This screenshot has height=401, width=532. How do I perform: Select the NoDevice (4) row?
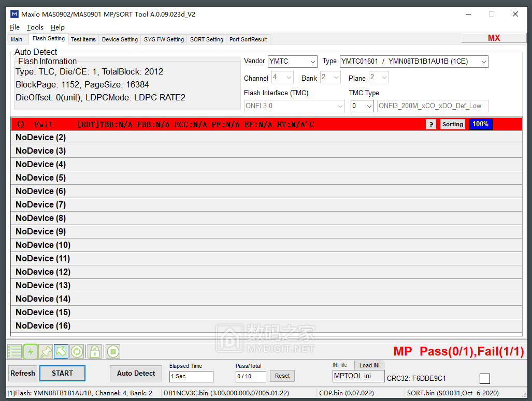(267, 165)
